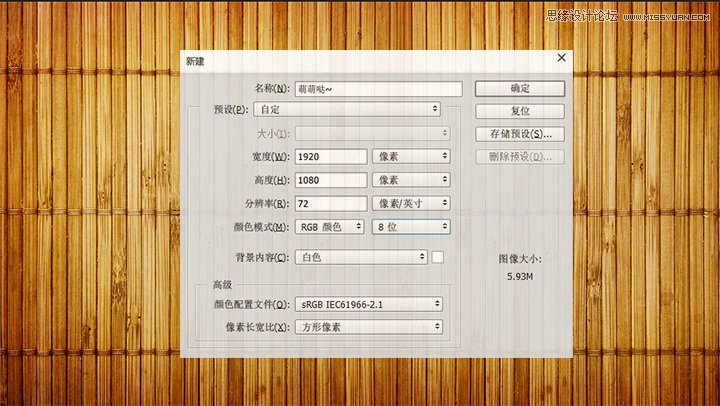Viewport: 720px width, 406px height.
Task: Open the 背景内容 background contents dropdown
Action: click(363, 257)
